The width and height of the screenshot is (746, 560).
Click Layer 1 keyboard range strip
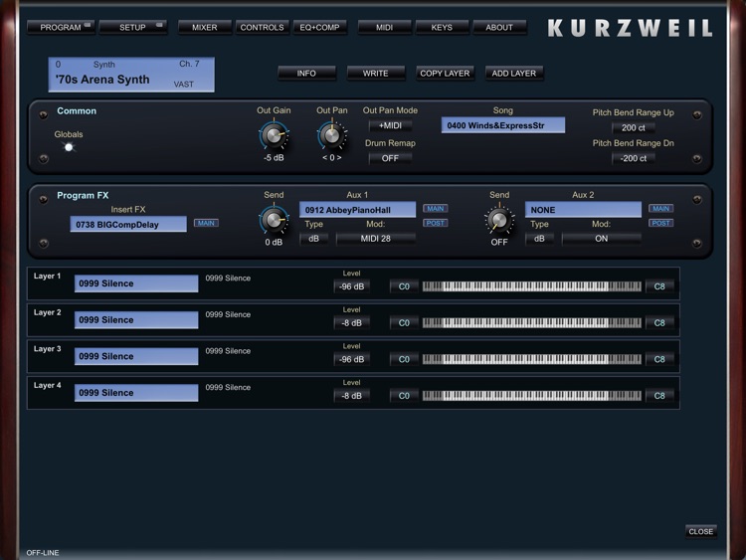(532, 286)
